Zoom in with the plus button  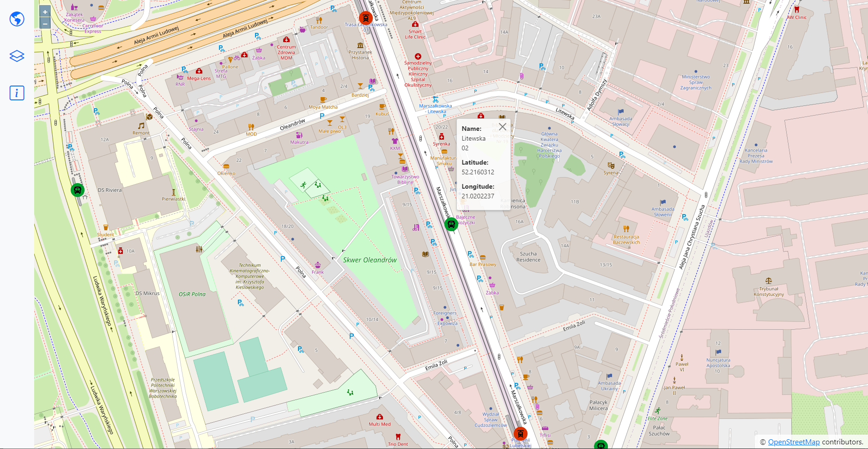(45, 11)
